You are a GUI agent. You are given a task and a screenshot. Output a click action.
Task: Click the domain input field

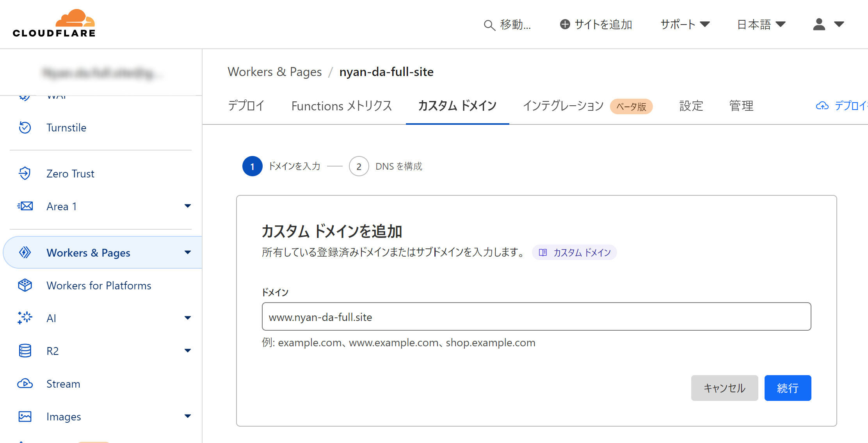(x=536, y=316)
